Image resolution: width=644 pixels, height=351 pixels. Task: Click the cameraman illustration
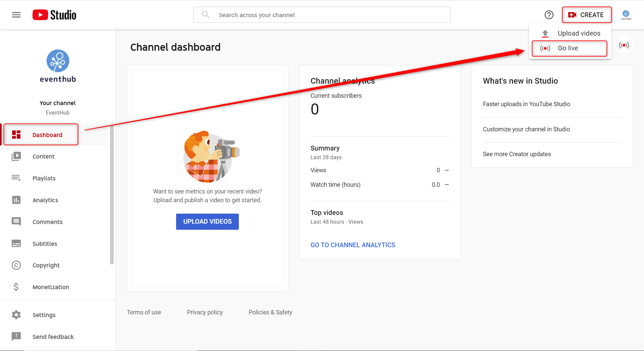(x=211, y=157)
